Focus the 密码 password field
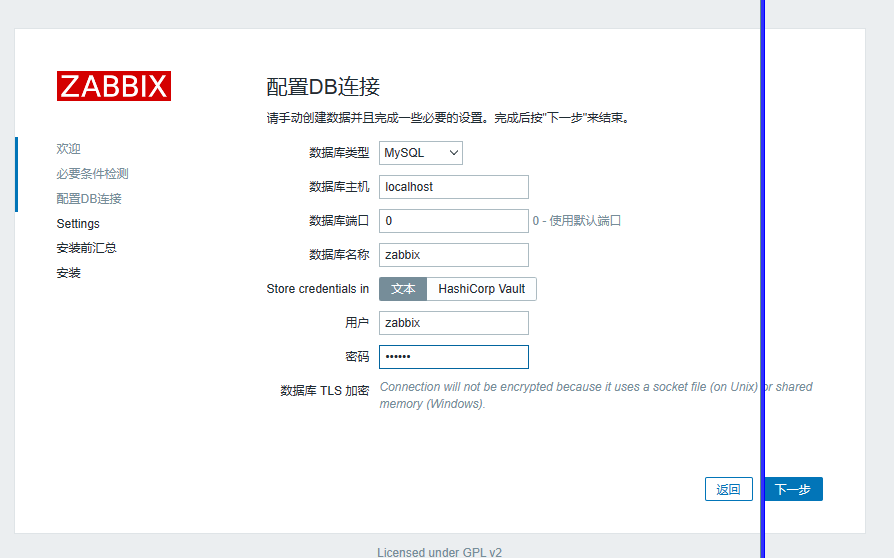This screenshot has width=894, height=558. [454, 357]
